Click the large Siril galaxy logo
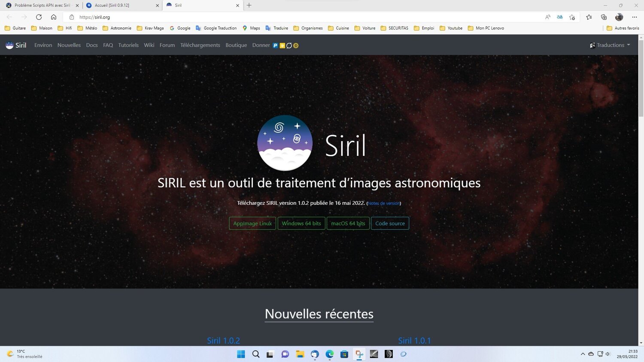644x362 pixels. click(285, 142)
